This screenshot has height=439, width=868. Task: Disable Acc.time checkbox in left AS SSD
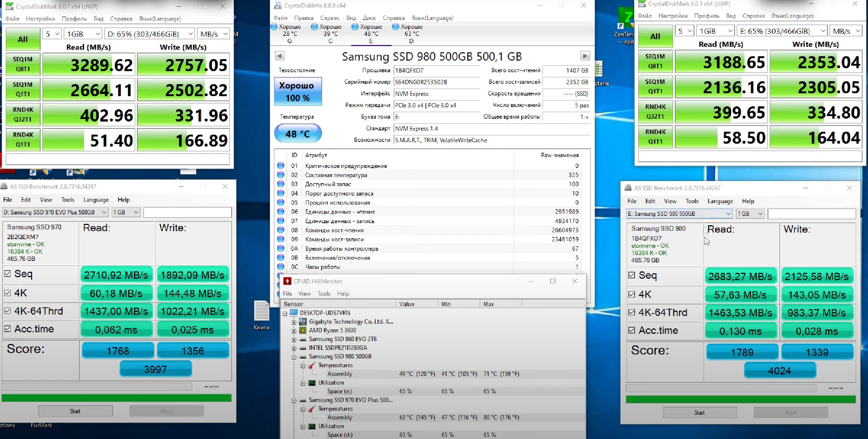[8, 329]
